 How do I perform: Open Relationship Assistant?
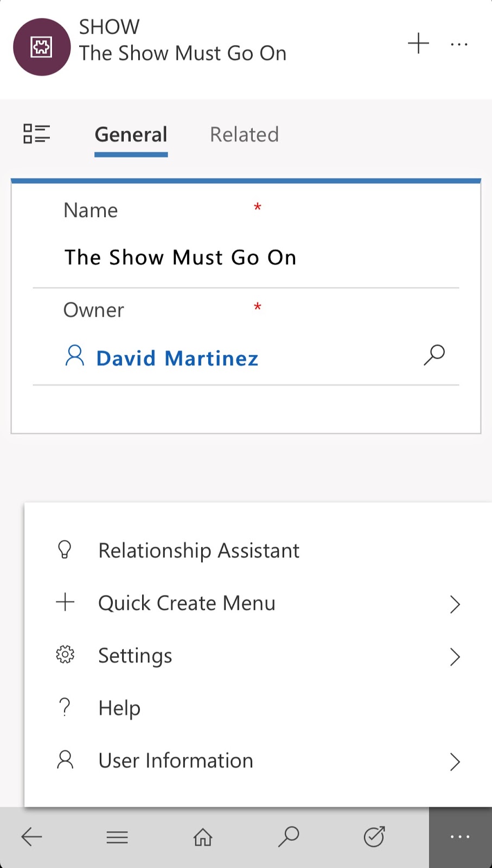[x=199, y=551]
